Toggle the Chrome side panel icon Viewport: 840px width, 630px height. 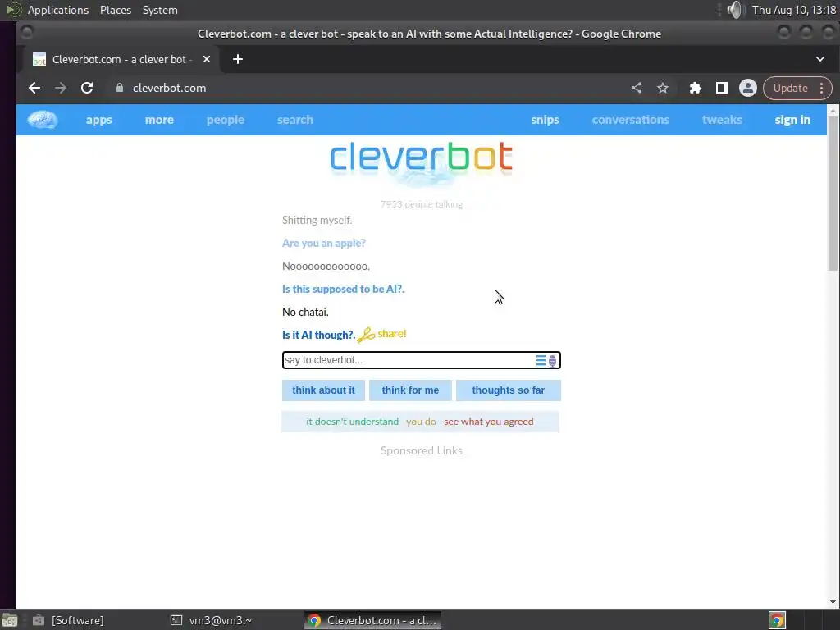coord(722,88)
